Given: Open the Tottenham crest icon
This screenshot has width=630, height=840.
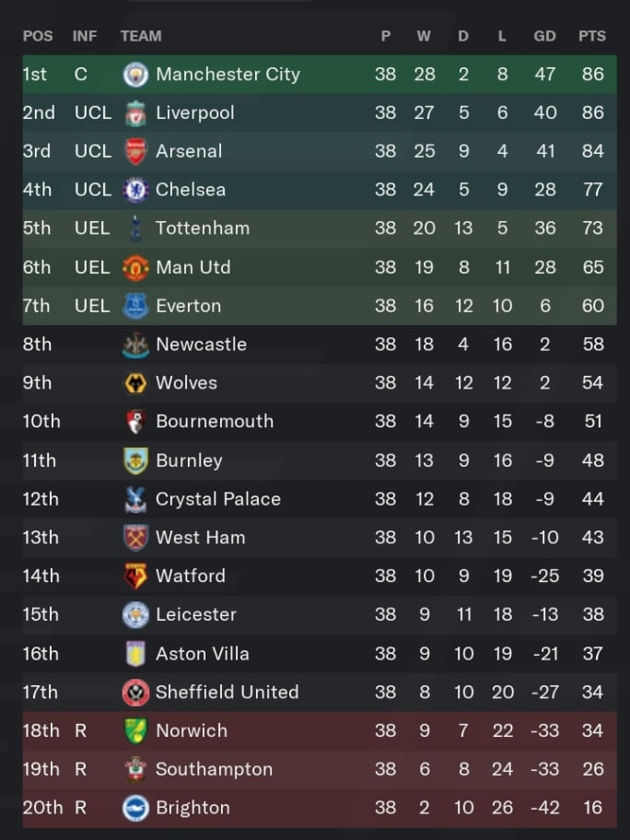Looking at the screenshot, I should point(135,228).
